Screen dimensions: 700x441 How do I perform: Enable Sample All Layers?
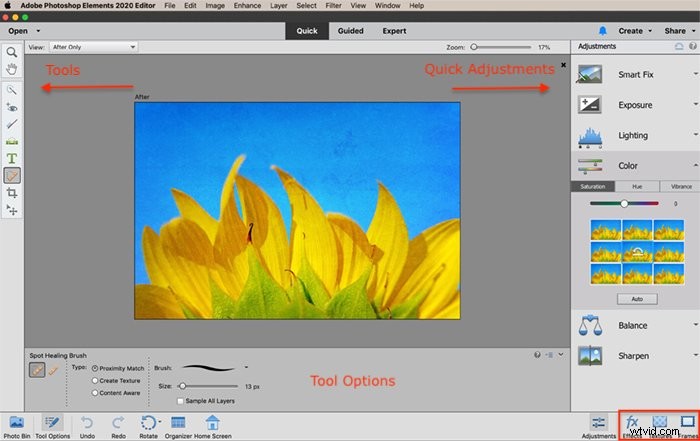click(x=180, y=401)
